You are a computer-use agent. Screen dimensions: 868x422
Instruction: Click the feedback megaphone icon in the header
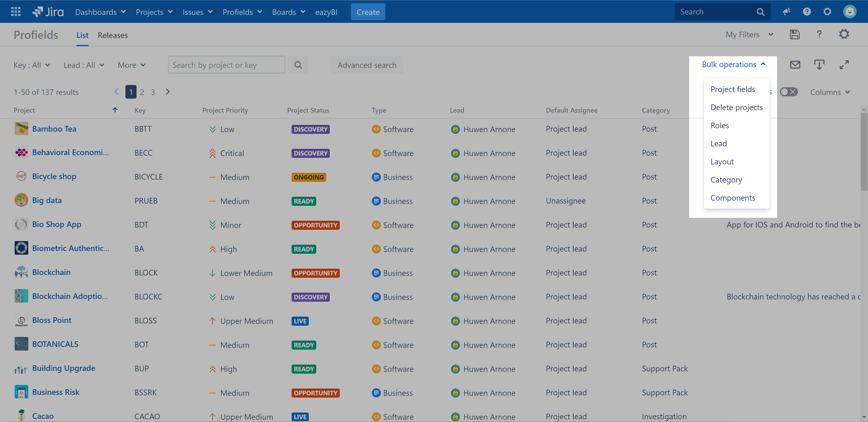tap(786, 12)
